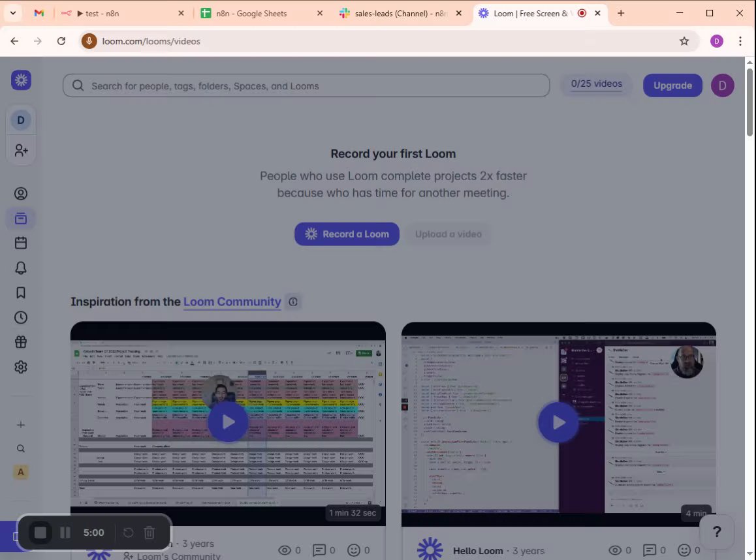Click Record a Loom button

pos(347,234)
